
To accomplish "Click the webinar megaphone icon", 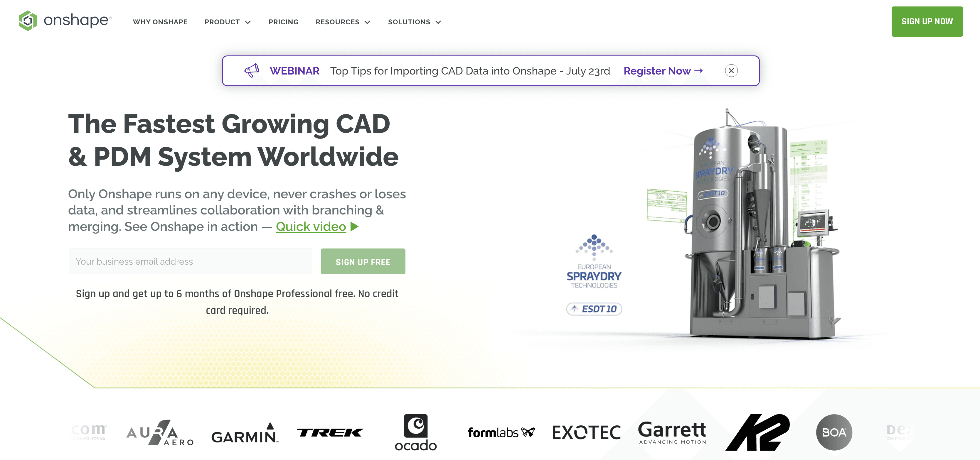I will pos(252,71).
